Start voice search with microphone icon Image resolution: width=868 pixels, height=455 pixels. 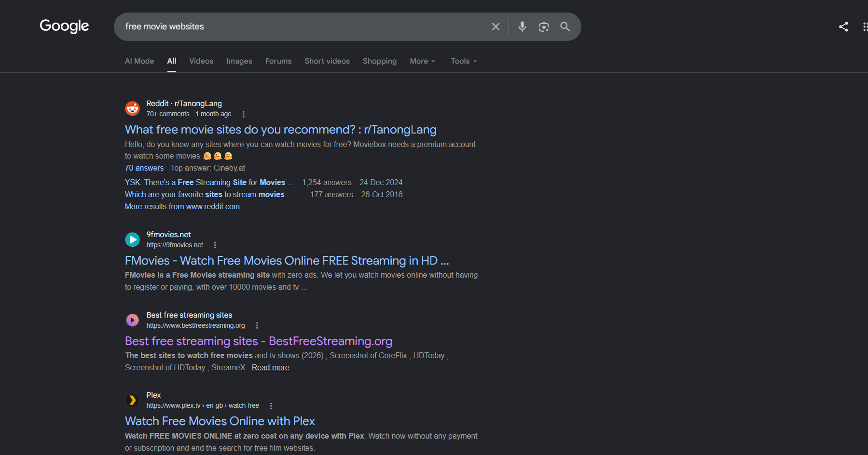(522, 27)
